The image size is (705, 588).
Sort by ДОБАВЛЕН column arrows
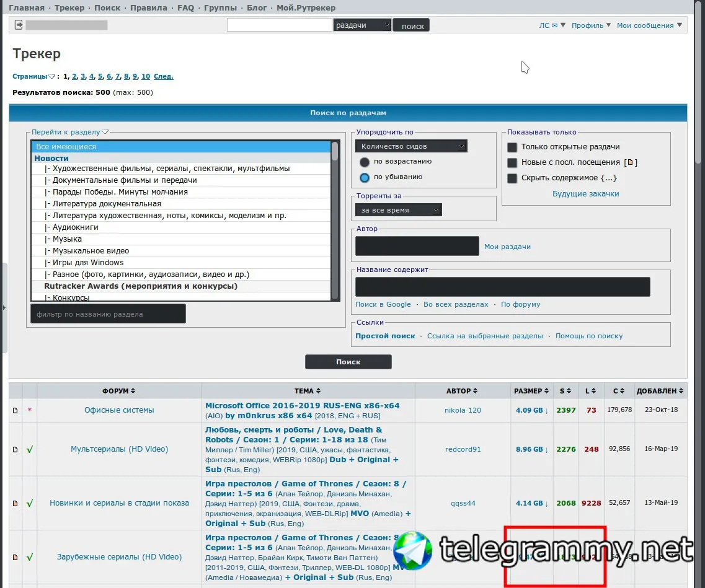coord(681,391)
